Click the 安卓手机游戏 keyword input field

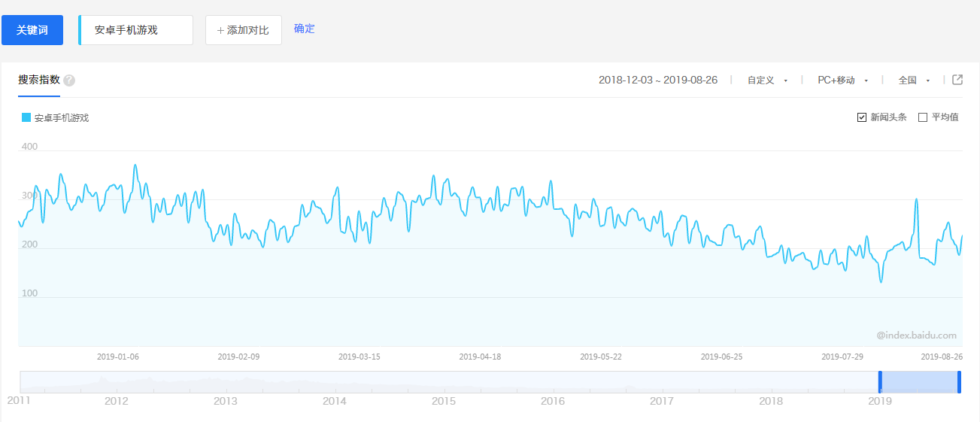136,30
